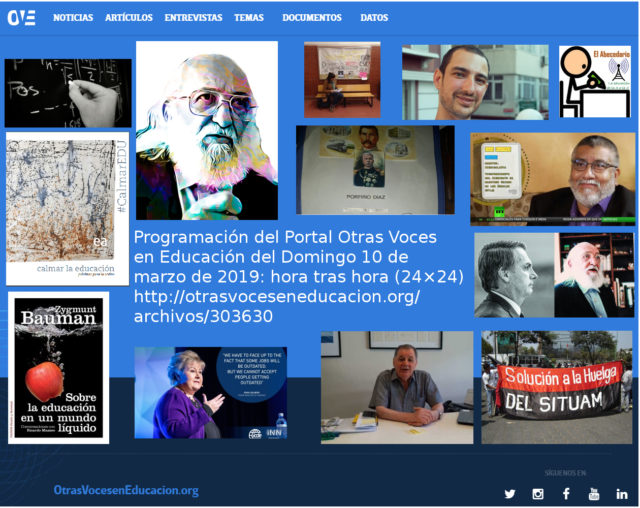Click the OtrasVocesenEducacion.org footer link
640x508 pixels.
coord(126,490)
